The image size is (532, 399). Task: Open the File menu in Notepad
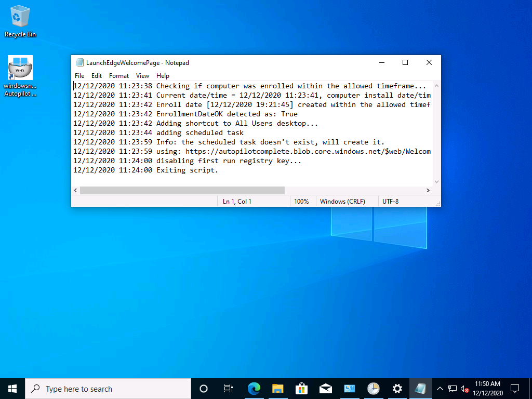[x=79, y=76]
